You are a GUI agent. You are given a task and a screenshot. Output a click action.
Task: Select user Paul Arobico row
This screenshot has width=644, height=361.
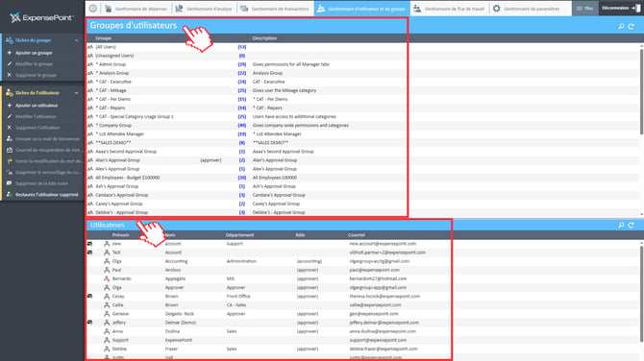point(362,270)
